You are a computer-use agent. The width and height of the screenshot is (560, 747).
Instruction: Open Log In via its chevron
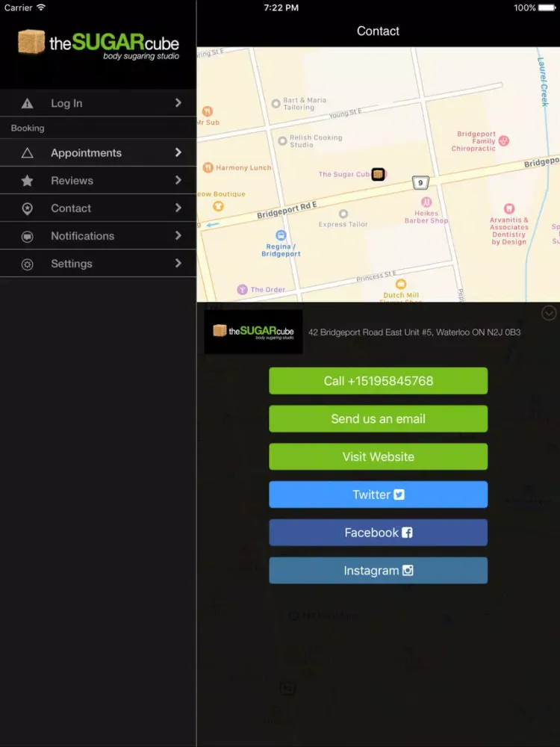[x=178, y=103]
